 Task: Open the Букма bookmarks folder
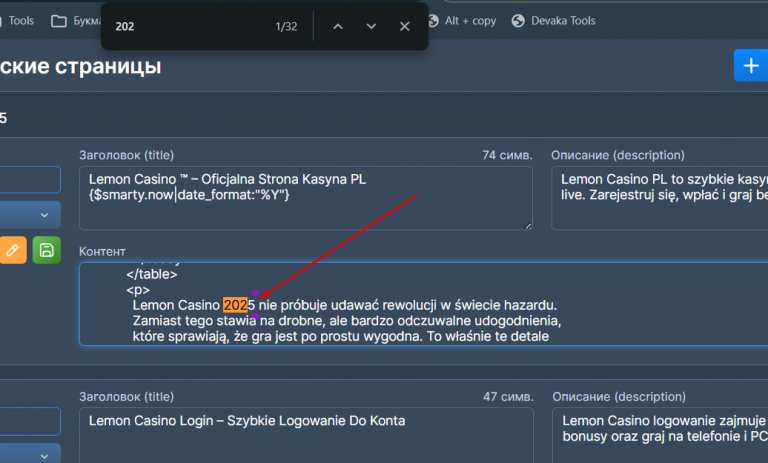click(x=76, y=21)
